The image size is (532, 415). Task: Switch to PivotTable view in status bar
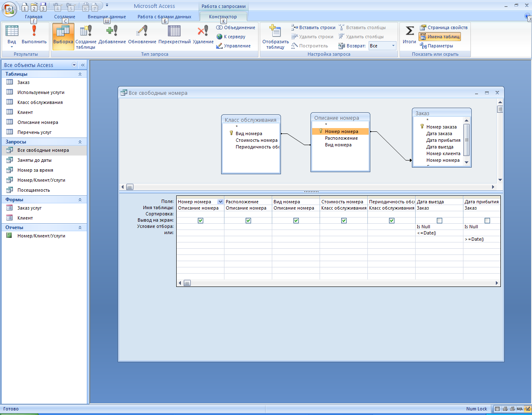505,409
